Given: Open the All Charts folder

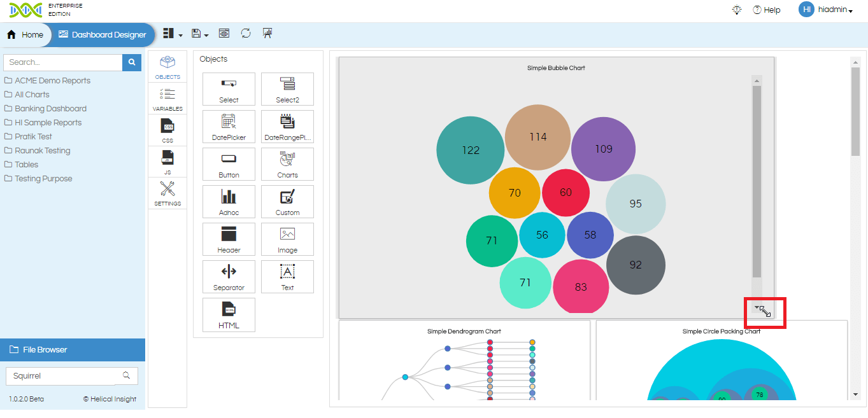Looking at the screenshot, I should tap(27, 95).
